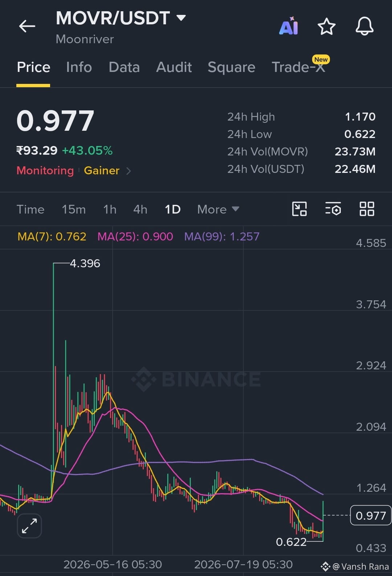Screen dimensions: 392x576
Task: Tap the ₹93.29 converted price
Action: [x=37, y=150]
